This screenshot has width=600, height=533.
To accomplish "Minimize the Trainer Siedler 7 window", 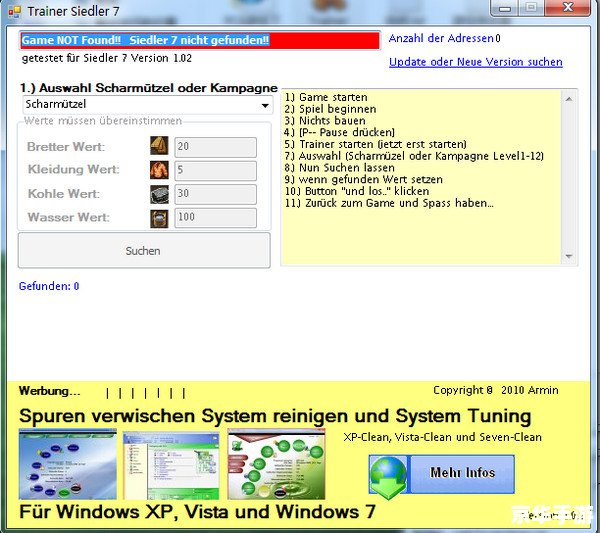I will point(505,8).
